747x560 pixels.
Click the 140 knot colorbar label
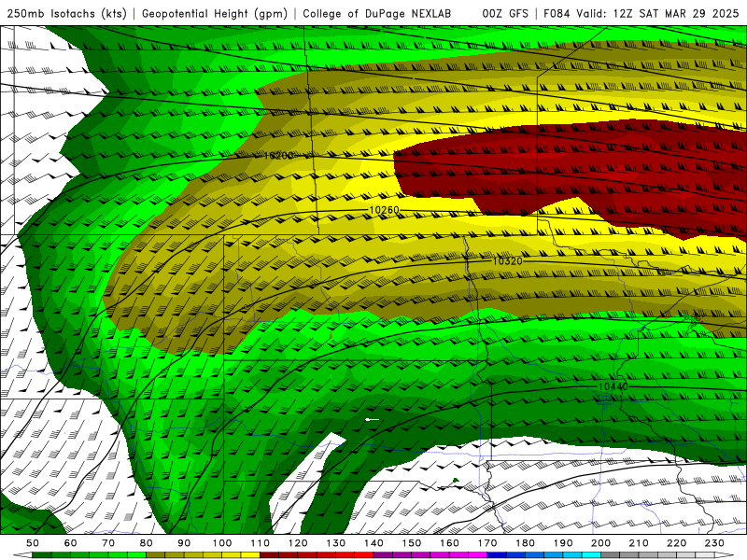coord(373,543)
